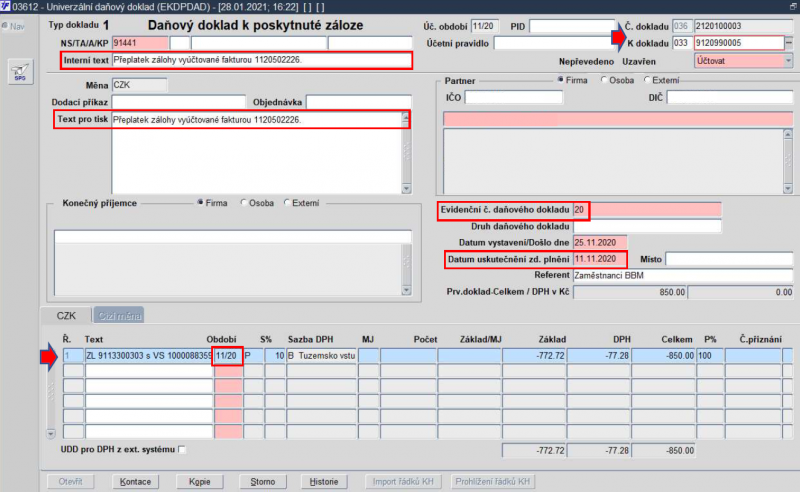This screenshot has width=800, height=492.
Task: Click the Otevřít button
Action: coord(70,481)
